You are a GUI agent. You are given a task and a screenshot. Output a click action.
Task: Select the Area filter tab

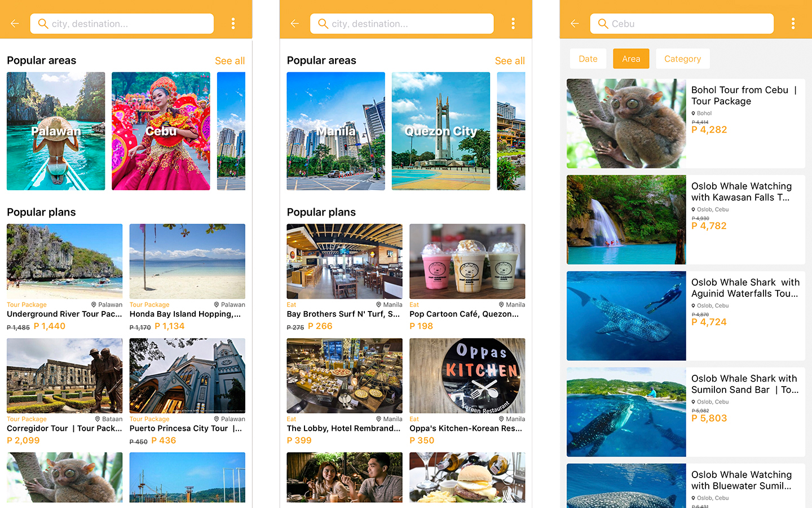(630, 59)
